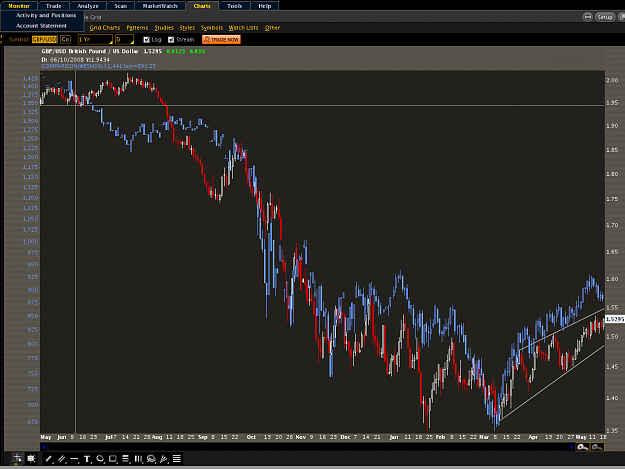This screenshot has width=625, height=469.
Task: Click the 1,425 left axis value
Action: click(x=31, y=78)
